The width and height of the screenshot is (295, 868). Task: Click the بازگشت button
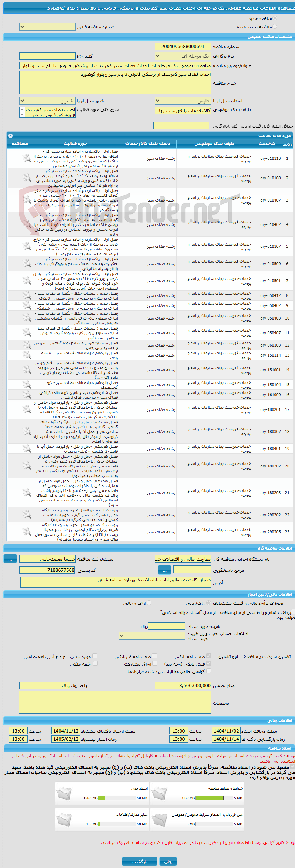pos(140,861)
